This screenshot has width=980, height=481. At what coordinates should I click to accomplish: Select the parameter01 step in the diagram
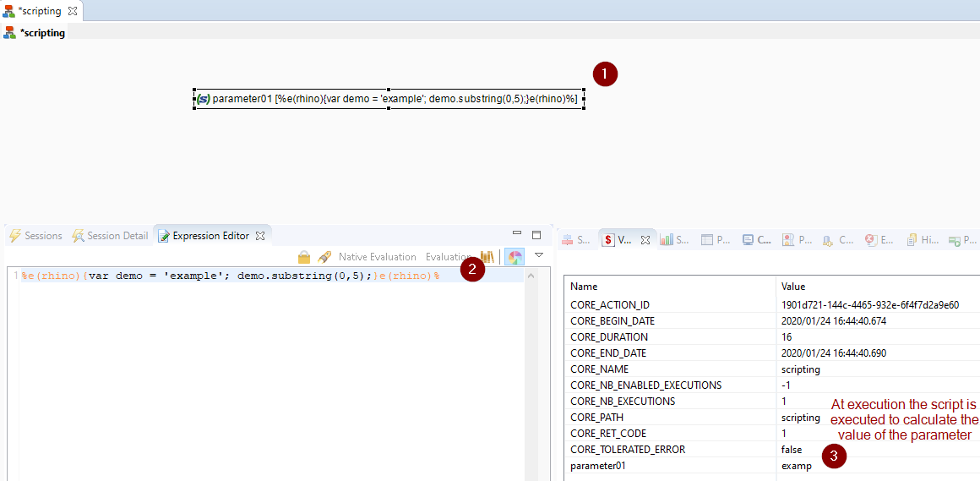pyautogui.click(x=389, y=99)
